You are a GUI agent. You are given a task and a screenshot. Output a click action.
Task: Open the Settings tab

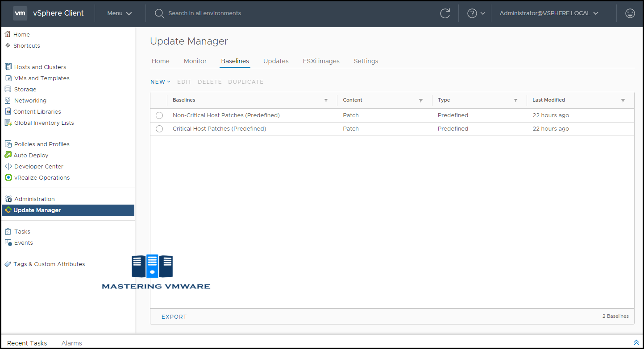click(366, 61)
